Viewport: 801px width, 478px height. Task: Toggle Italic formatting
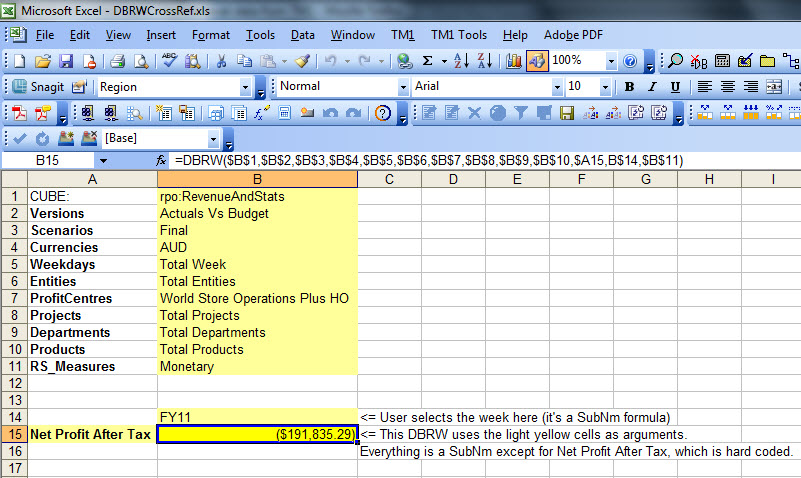652,87
